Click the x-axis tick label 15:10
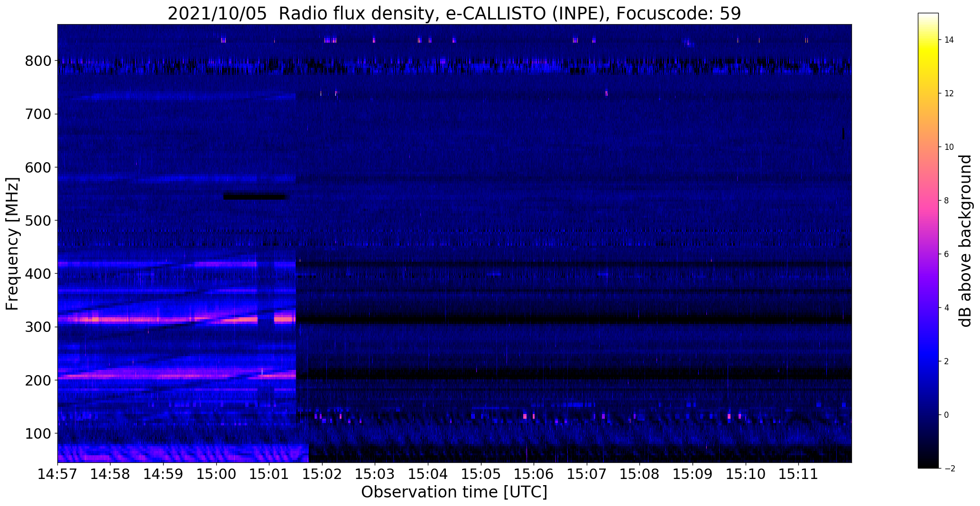980x506 pixels. click(746, 474)
